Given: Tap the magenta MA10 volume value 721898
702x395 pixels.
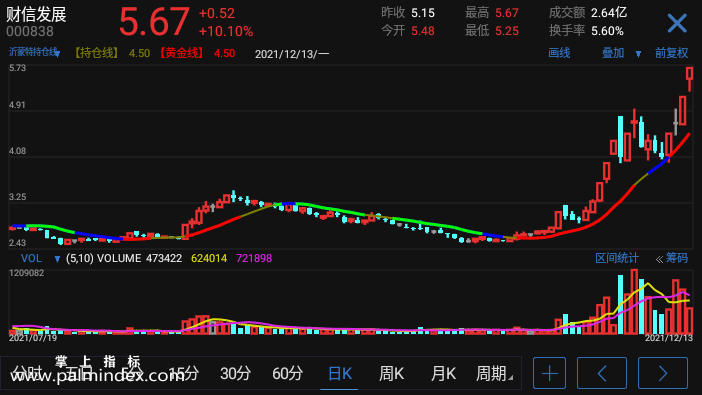Looking at the screenshot, I should tap(254, 258).
